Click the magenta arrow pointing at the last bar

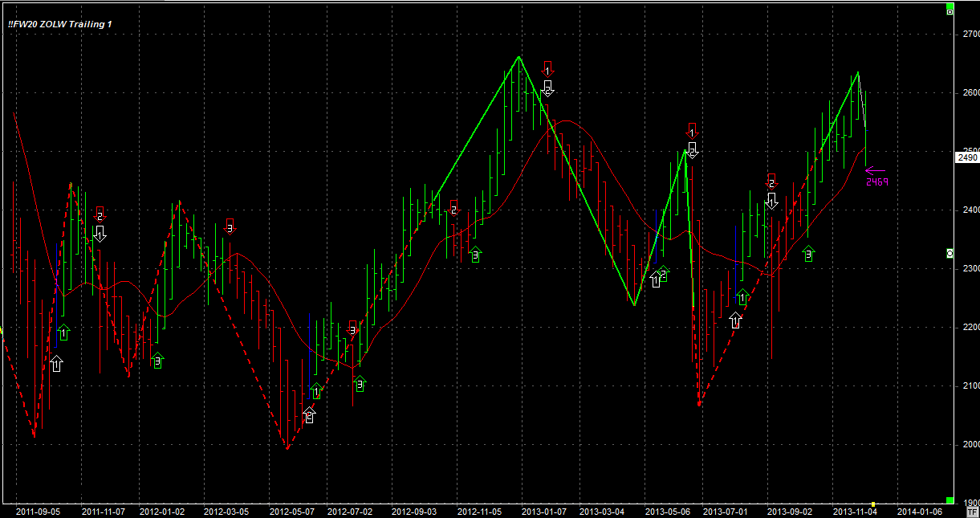875,169
